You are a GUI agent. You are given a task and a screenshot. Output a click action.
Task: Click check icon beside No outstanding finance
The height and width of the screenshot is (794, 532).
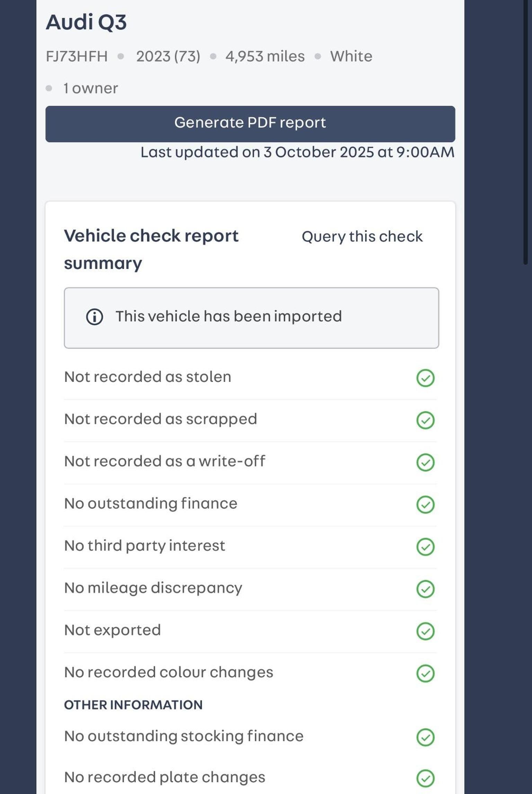point(425,505)
